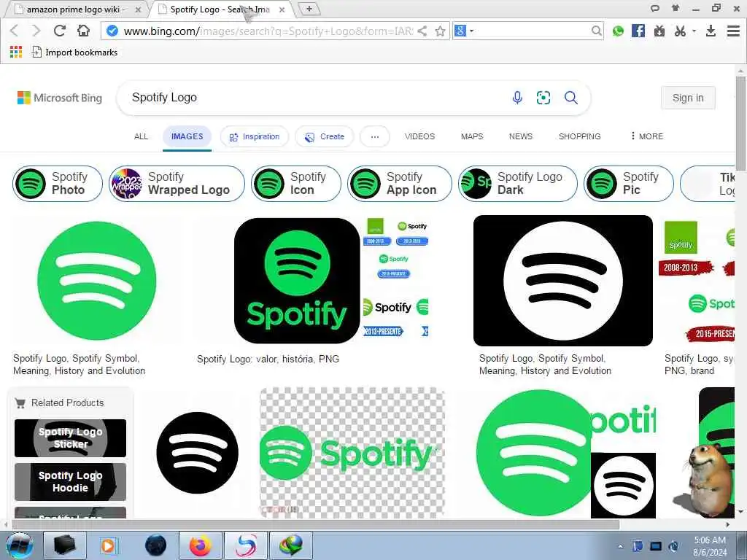Open the downloads arrow icon
The height and width of the screenshot is (560, 747).
711,31
